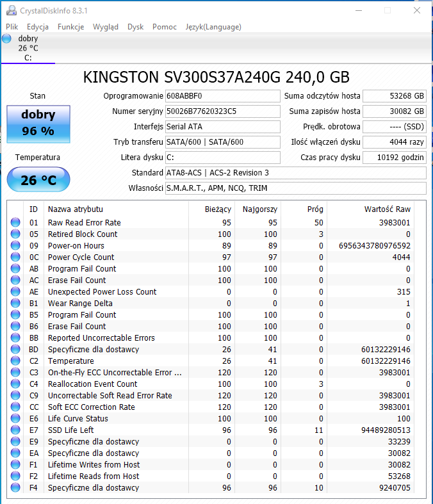Click Ilość włączeń dysku value 4044 razy
Screen dimensions: 433x504
(395, 142)
